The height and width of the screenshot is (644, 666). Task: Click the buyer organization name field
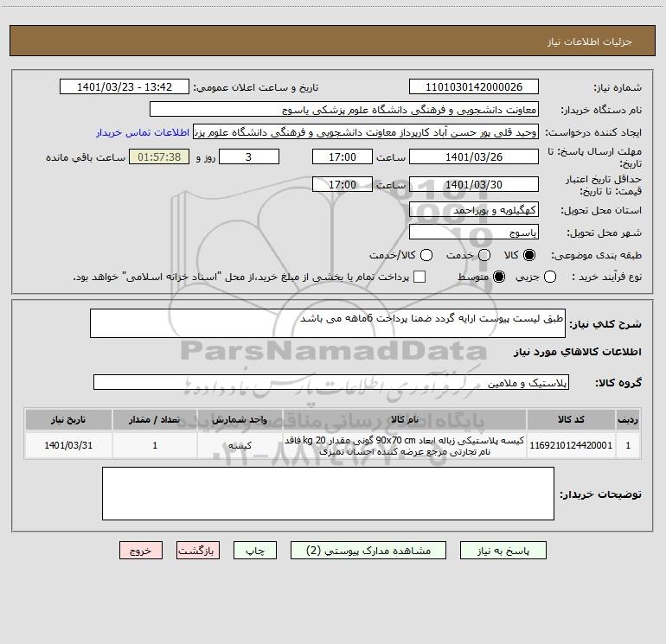[x=344, y=109]
